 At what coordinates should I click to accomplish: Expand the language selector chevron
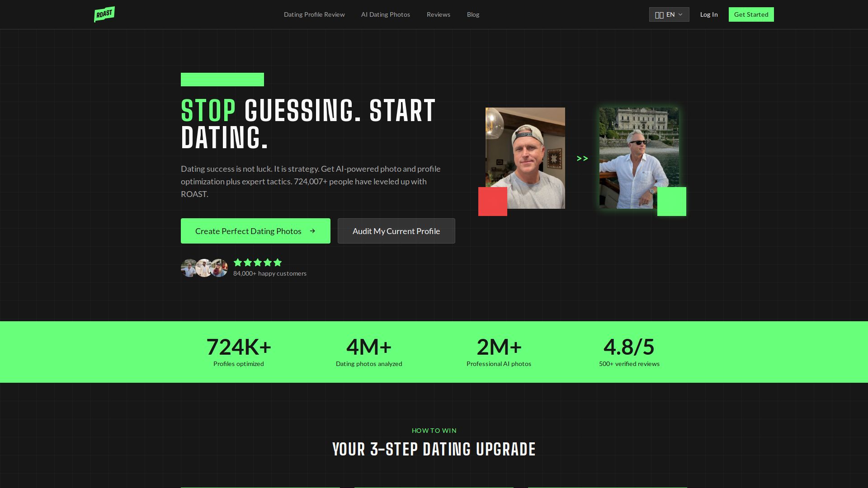(680, 14)
